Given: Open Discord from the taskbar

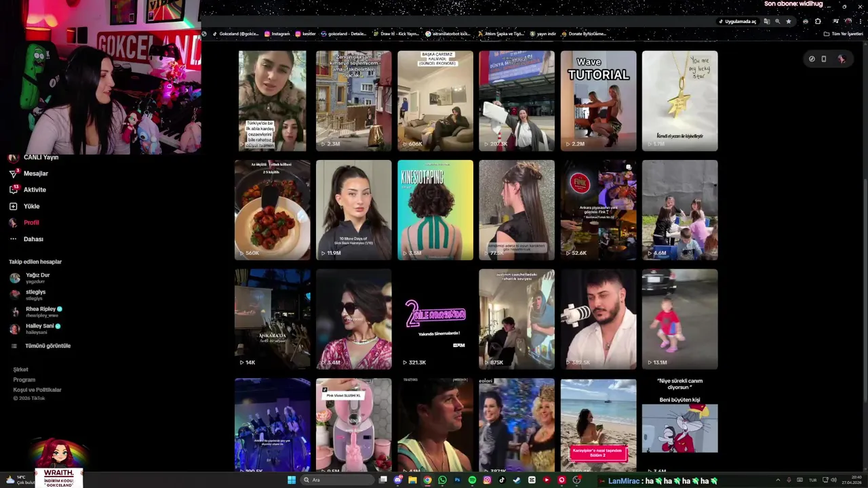Looking at the screenshot, I should point(398,480).
